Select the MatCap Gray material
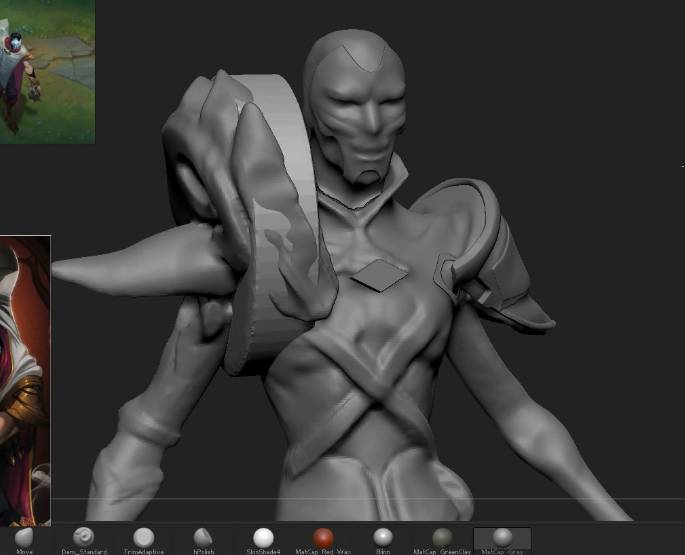The height and width of the screenshot is (555, 685). click(502, 541)
